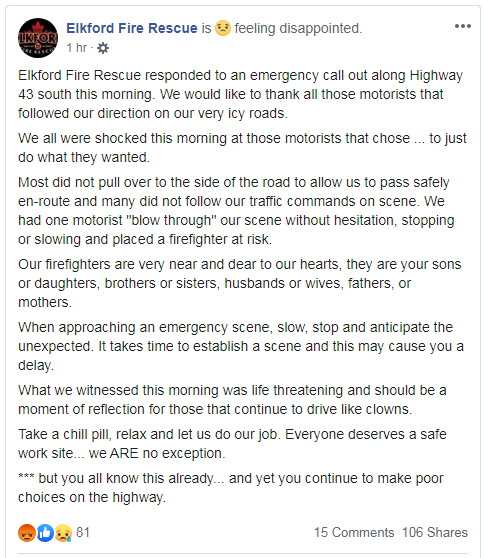
Task: Click paragraph about Highway 43 south emergency
Action: (242, 94)
